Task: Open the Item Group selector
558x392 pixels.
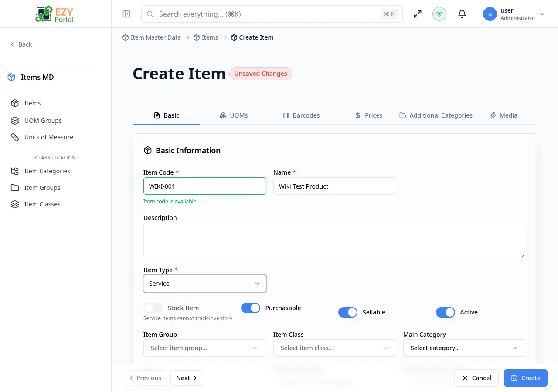Action: point(204,348)
